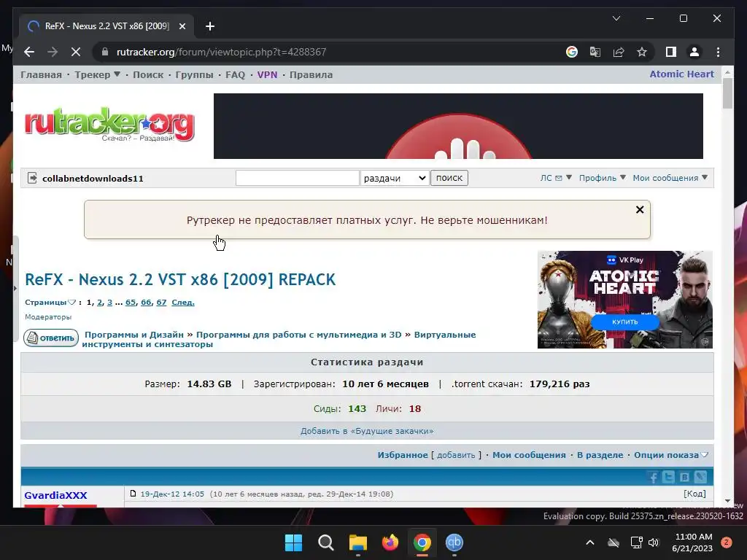
Task: Click the site padlock icon
Action: (105, 52)
